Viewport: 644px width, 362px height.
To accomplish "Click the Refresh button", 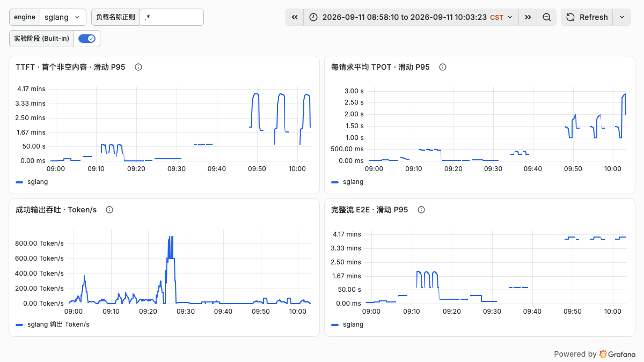I will pos(587,17).
